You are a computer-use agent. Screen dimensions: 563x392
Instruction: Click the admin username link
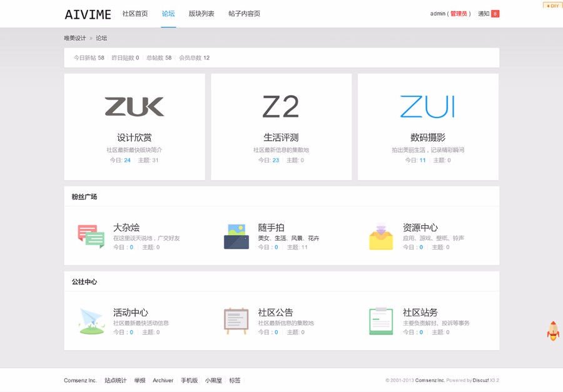[x=438, y=14]
